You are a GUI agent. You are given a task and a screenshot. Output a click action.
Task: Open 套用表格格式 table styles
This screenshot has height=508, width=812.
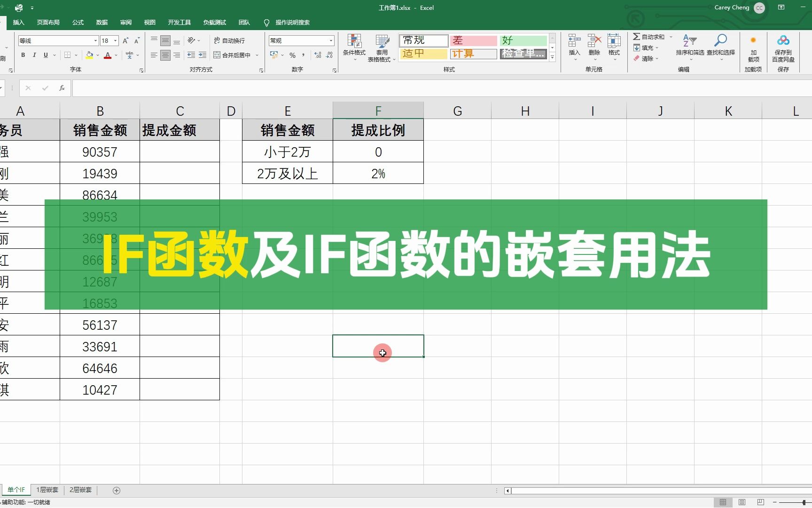pyautogui.click(x=381, y=48)
